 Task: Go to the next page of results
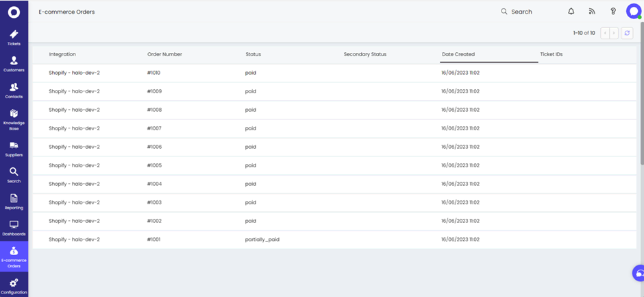click(614, 33)
